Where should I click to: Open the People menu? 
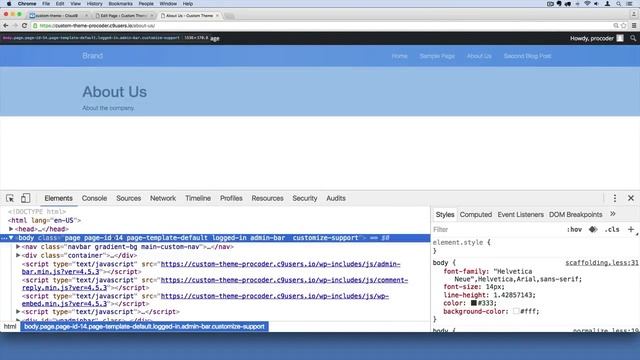tap(146, 4)
